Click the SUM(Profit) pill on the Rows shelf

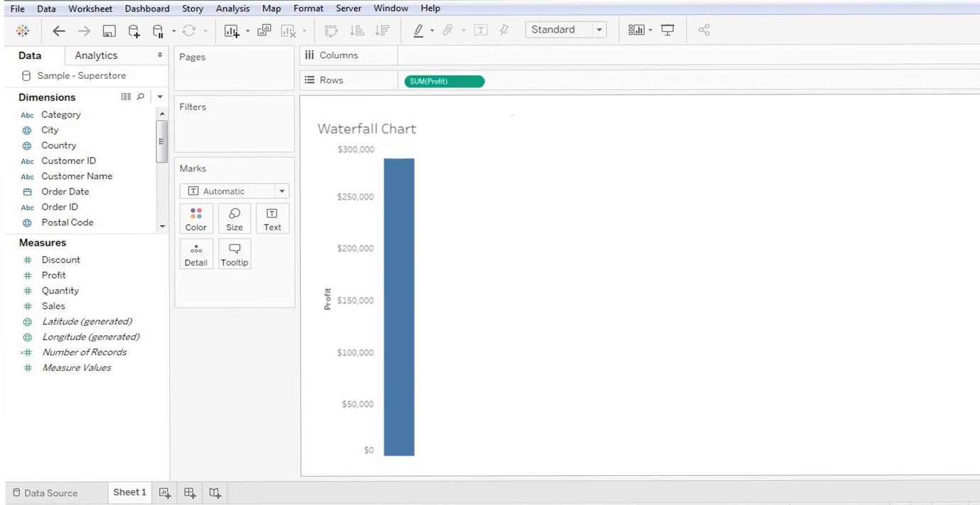click(443, 81)
